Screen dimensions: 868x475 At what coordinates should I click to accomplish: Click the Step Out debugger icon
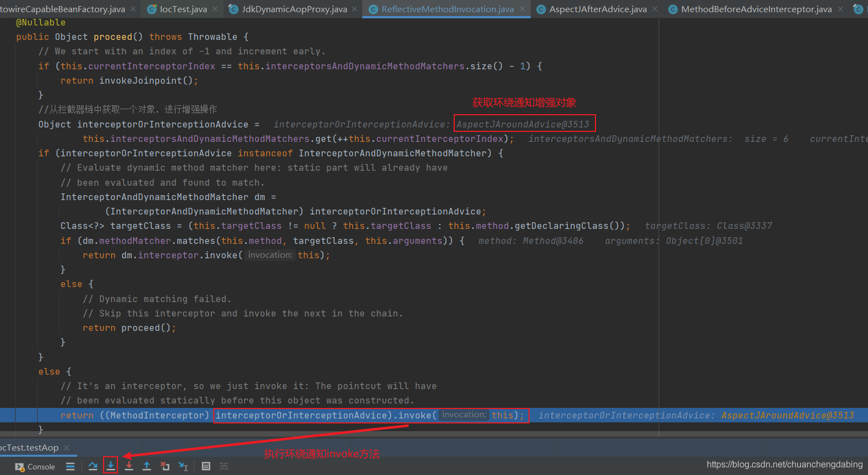pyautogui.click(x=147, y=466)
